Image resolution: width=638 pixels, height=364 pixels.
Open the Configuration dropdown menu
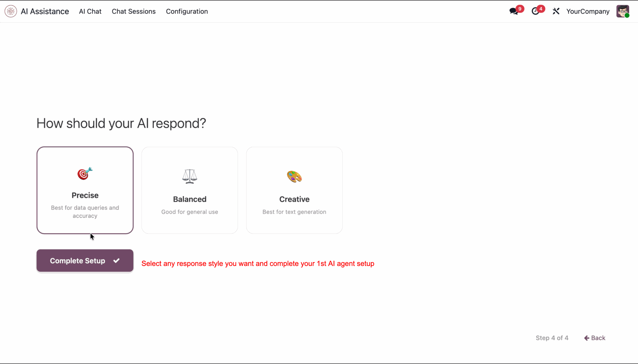point(187,11)
